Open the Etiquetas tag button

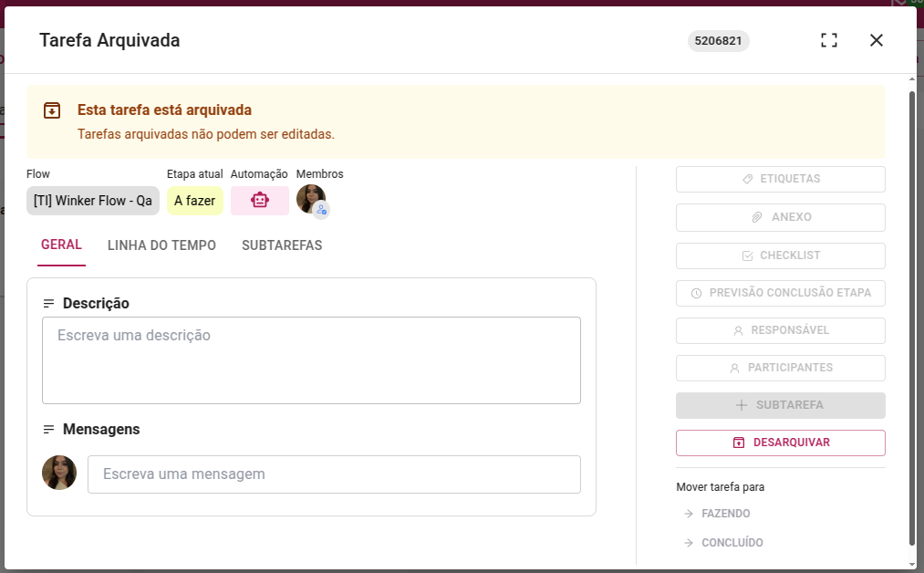coord(780,179)
